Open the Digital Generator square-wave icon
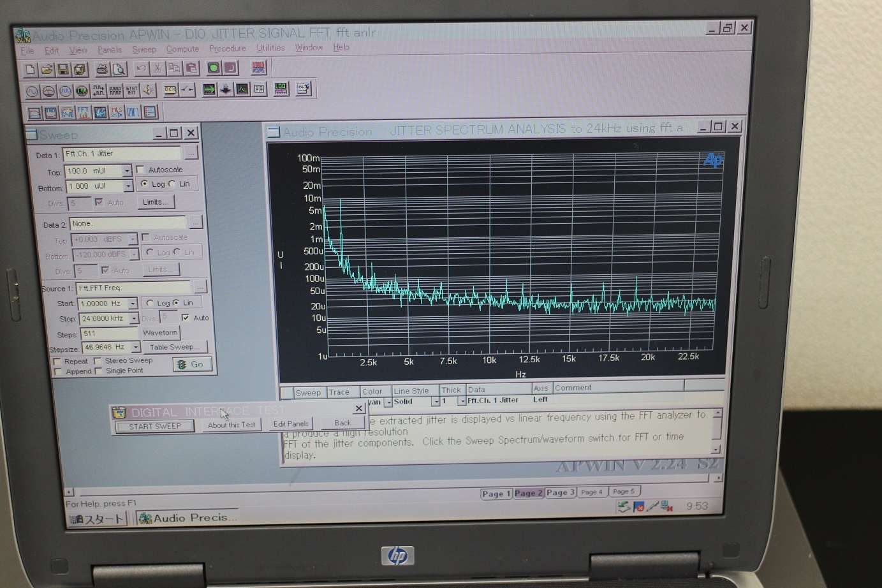This screenshot has width=882, height=588. [65, 91]
